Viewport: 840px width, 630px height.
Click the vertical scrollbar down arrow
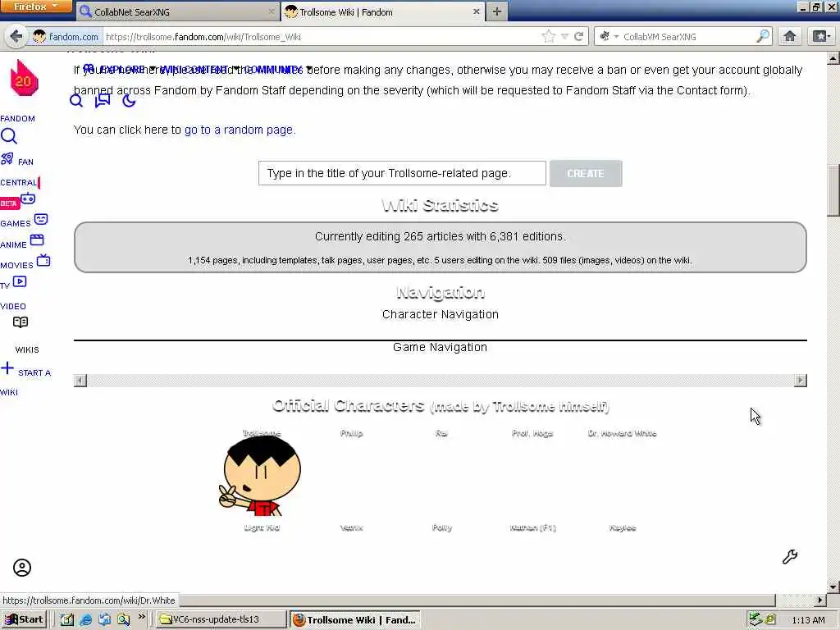click(833, 587)
